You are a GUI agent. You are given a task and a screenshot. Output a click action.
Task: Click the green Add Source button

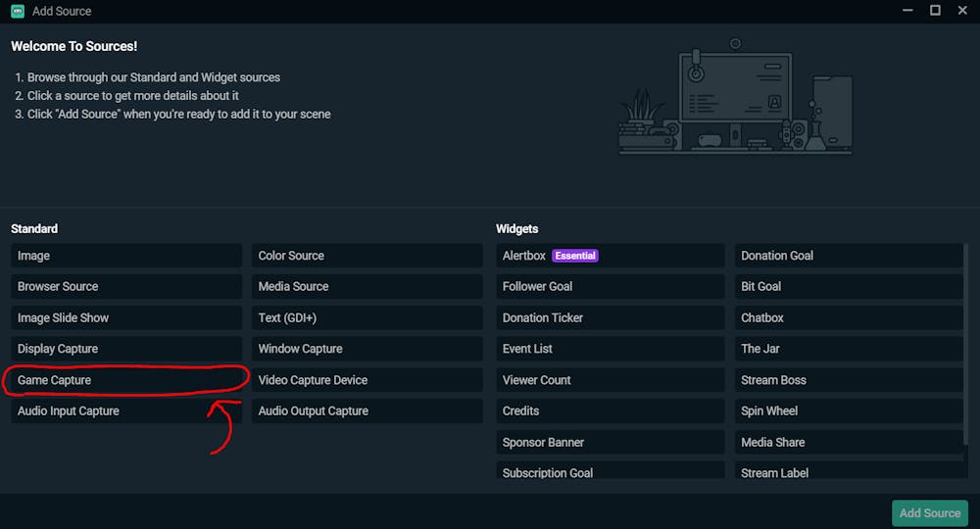pyautogui.click(x=929, y=512)
